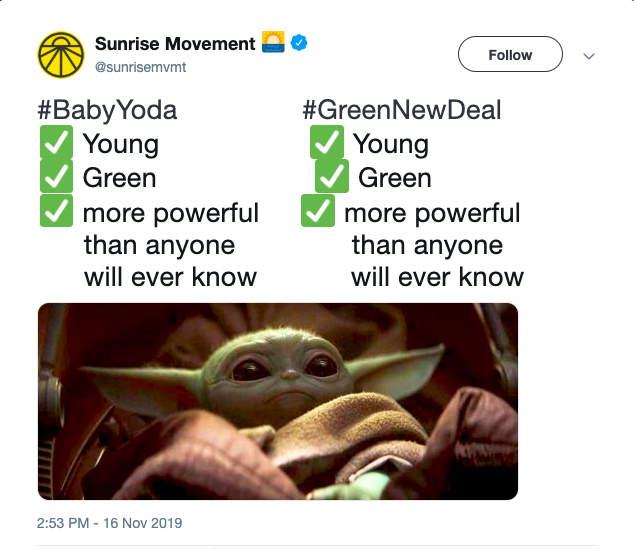Viewport: 634px width, 550px height.
Task: Click the right 'than anyone' tweet text
Action: (x=427, y=245)
